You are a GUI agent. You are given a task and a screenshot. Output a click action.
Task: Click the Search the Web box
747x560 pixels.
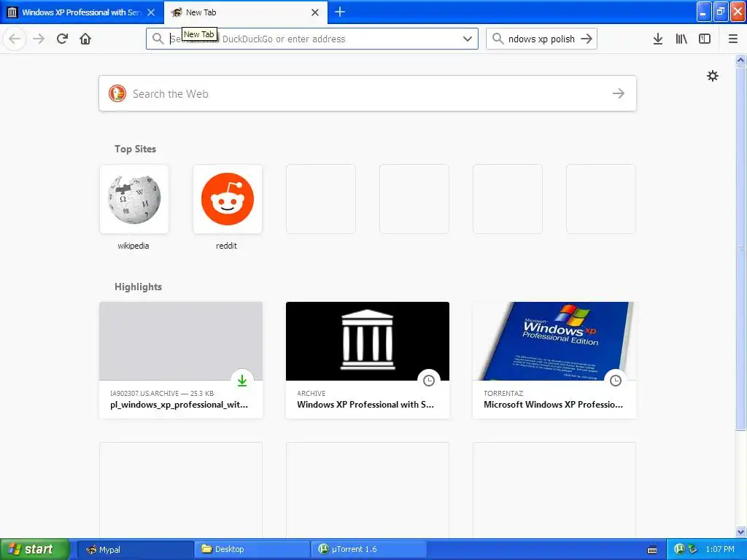368,93
